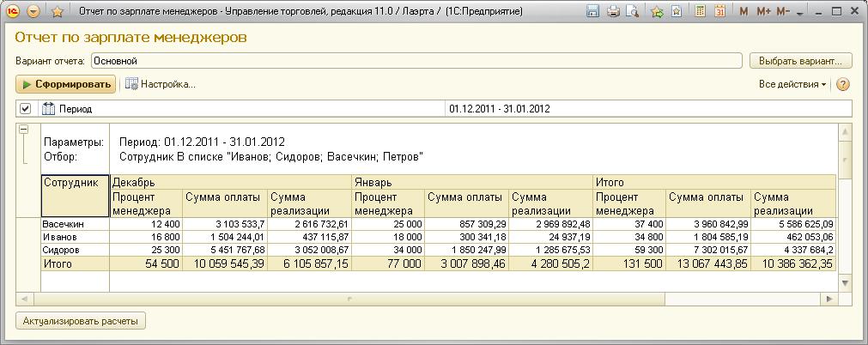
Task: Click the Январь header cell
Action: (473, 182)
